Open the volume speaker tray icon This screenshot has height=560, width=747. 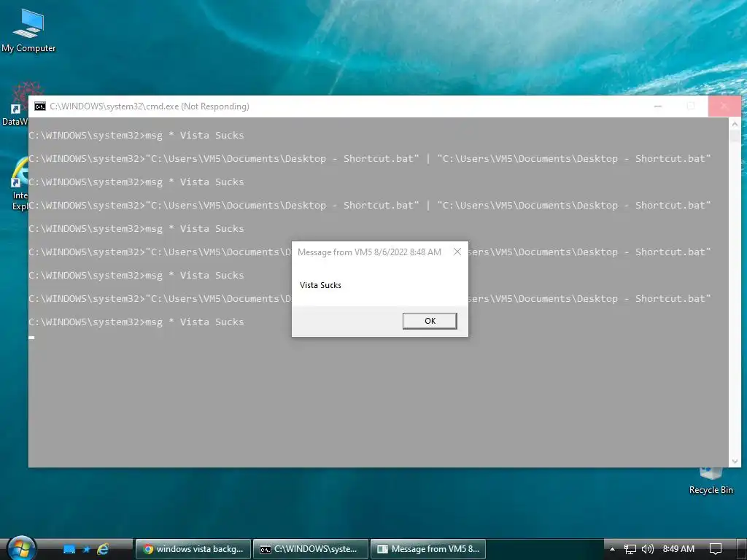pos(648,549)
